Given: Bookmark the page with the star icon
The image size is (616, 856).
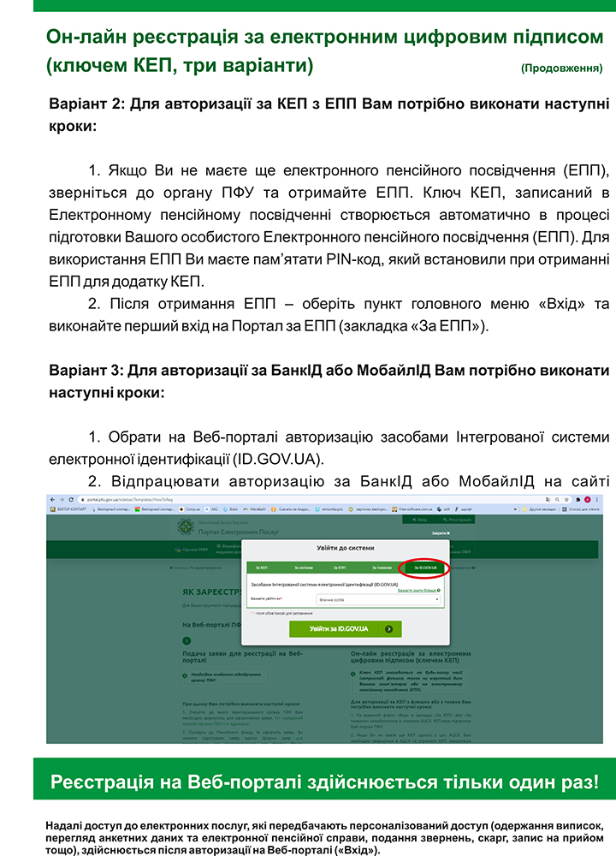Looking at the screenshot, I should tap(567, 500).
